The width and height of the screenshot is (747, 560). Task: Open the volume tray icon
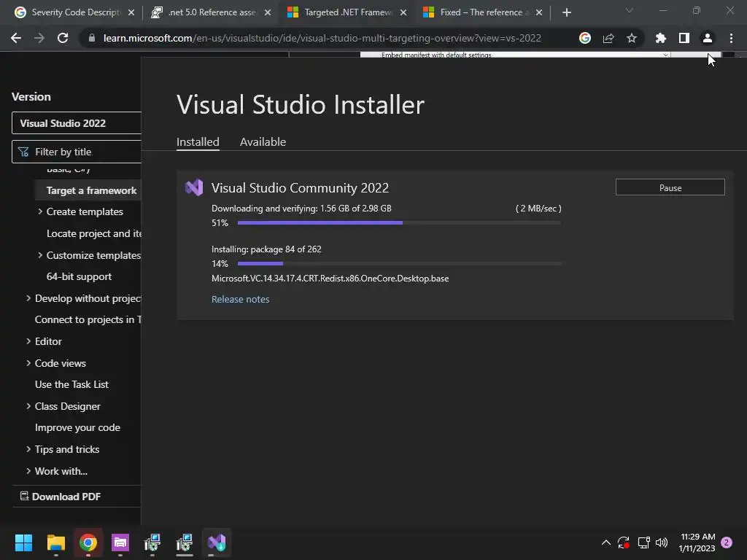point(662,542)
